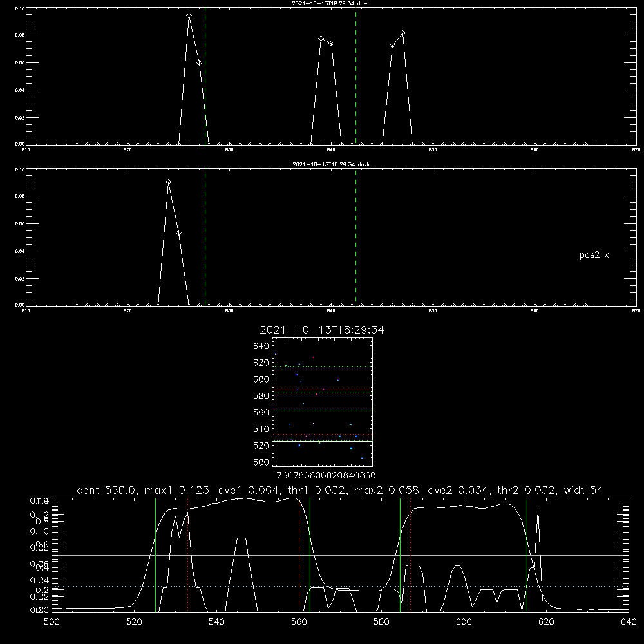Click the scatter plot x-axis label 760780800820840860
The image size is (644, 644).
pos(326,476)
